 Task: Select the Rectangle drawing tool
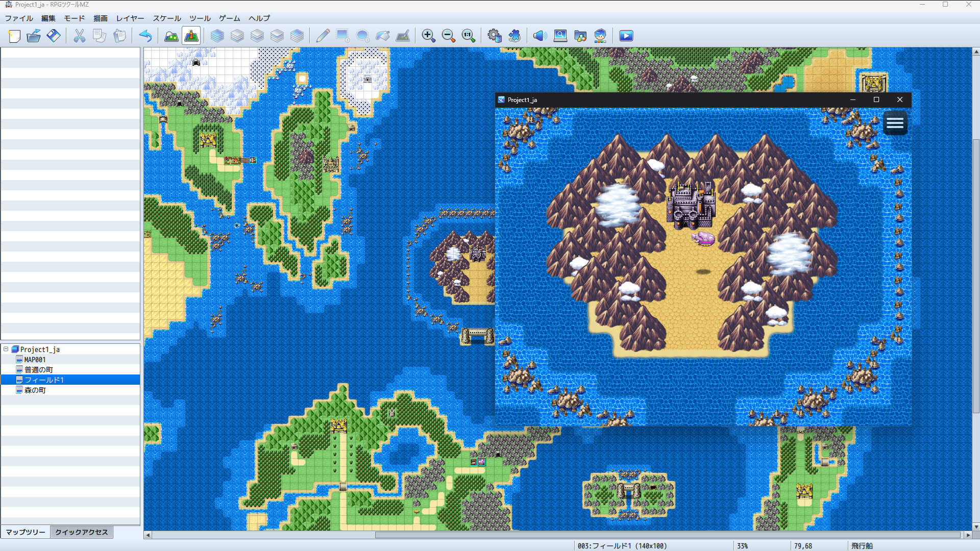[341, 36]
